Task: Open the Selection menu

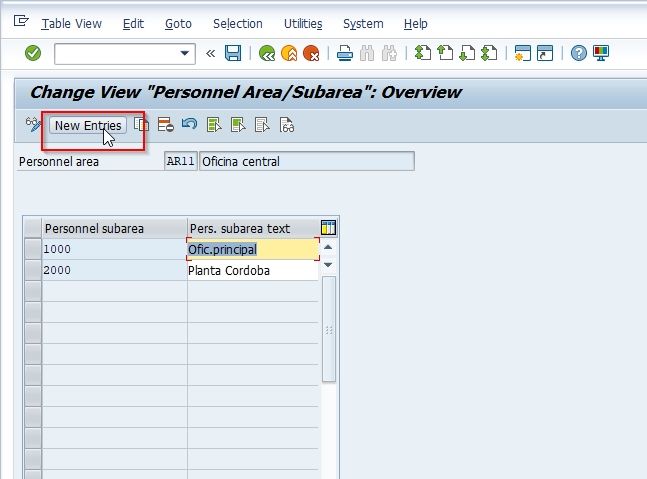Action: pos(238,24)
